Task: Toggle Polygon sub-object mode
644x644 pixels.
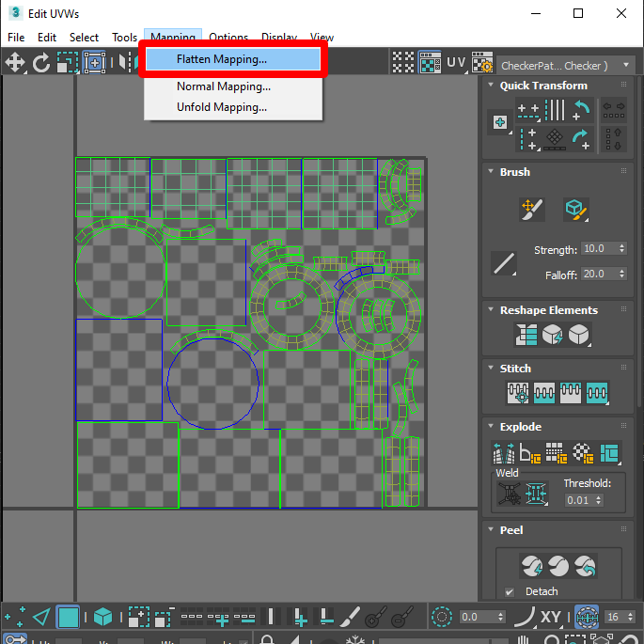Action: click(68, 617)
